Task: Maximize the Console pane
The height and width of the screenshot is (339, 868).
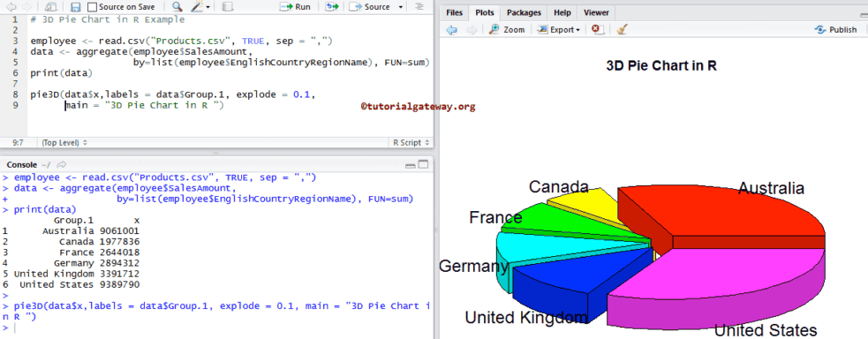Action: click(424, 164)
